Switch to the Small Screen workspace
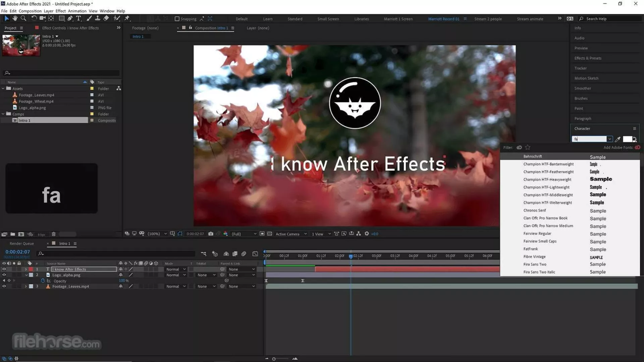This screenshot has width=644, height=362. click(x=328, y=19)
